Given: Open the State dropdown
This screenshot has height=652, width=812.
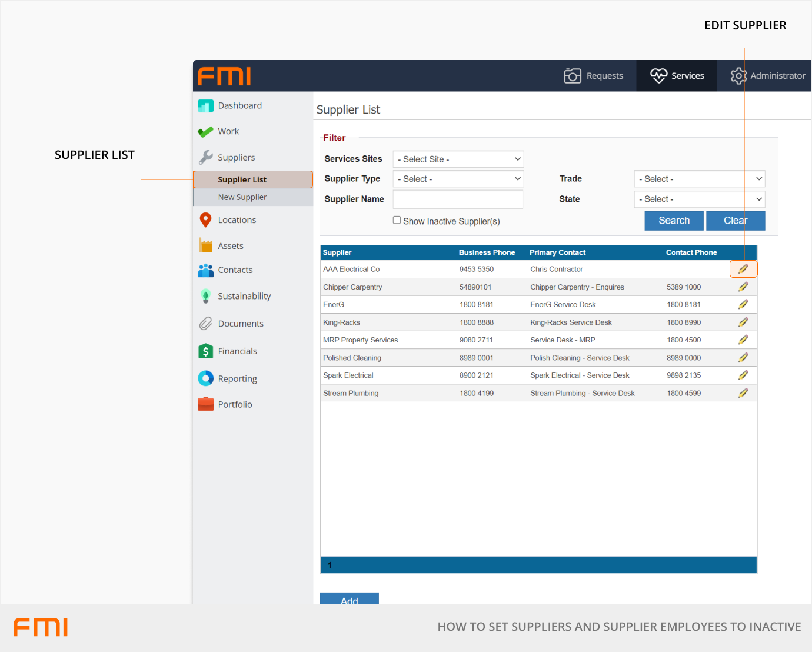Looking at the screenshot, I should (699, 199).
